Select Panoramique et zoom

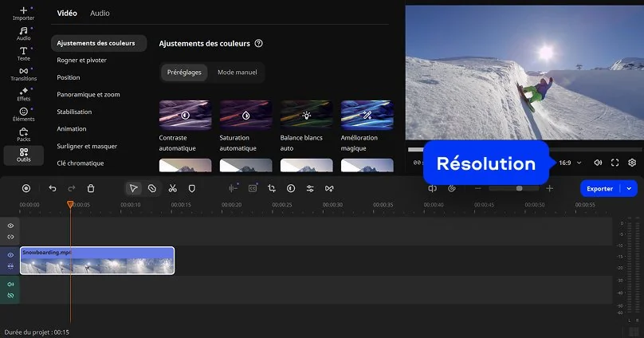88,94
